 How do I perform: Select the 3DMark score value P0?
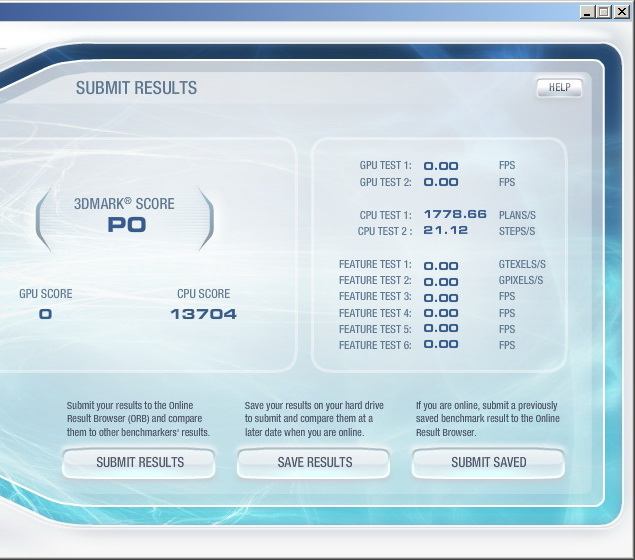coord(127,225)
